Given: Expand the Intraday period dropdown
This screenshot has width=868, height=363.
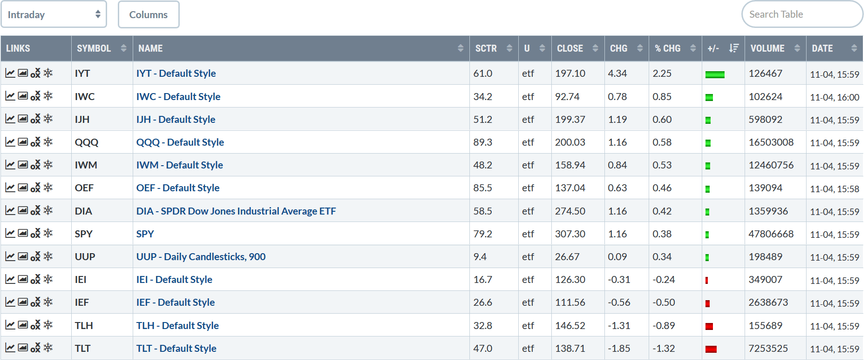Looking at the screenshot, I should pos(54,14).
